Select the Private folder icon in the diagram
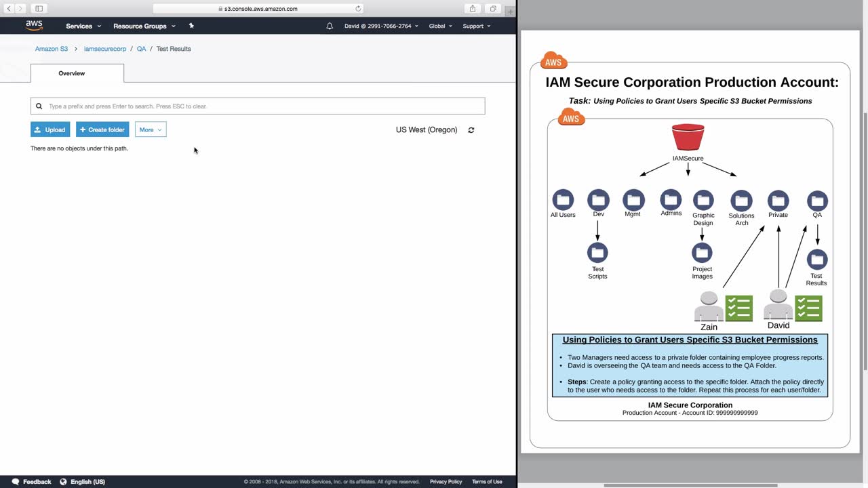The image size is (868, 488). pyautogui.click(x=778, y=200)
